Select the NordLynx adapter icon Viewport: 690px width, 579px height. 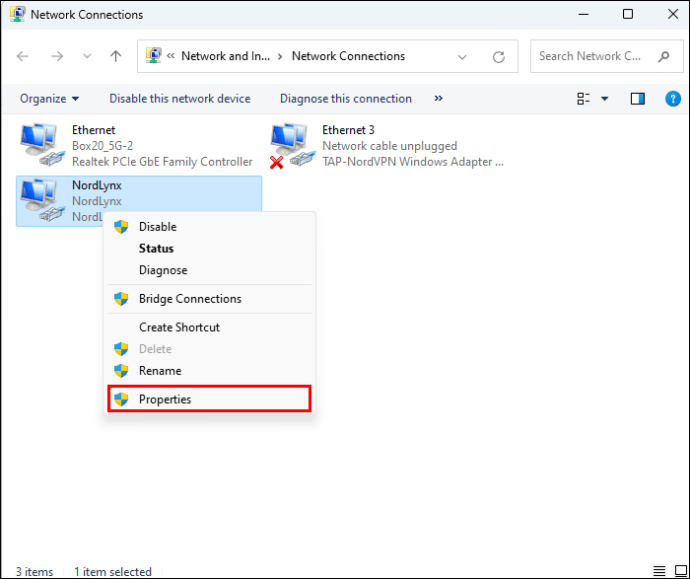(42, 200)
